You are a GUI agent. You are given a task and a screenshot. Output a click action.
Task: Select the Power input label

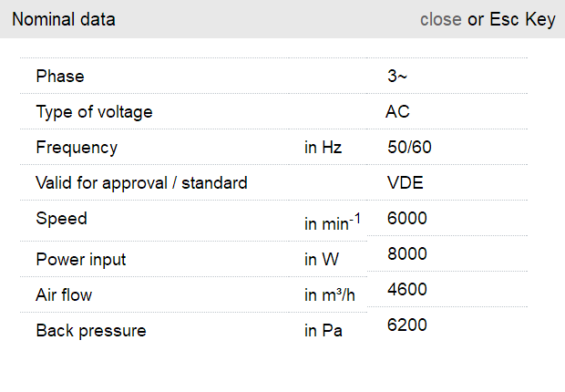coord(81,259)
